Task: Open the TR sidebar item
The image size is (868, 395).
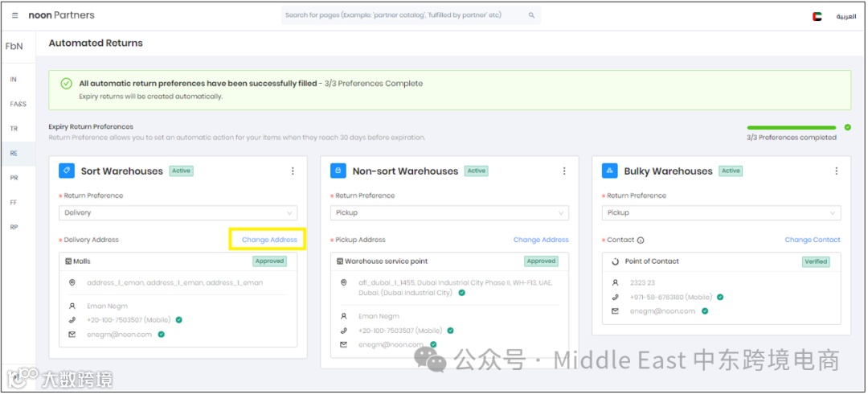Action: tap(14, 129)
